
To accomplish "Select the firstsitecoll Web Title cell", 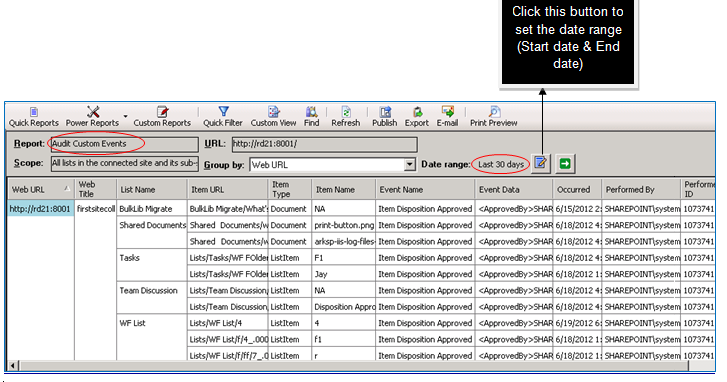I will [96, 209].
